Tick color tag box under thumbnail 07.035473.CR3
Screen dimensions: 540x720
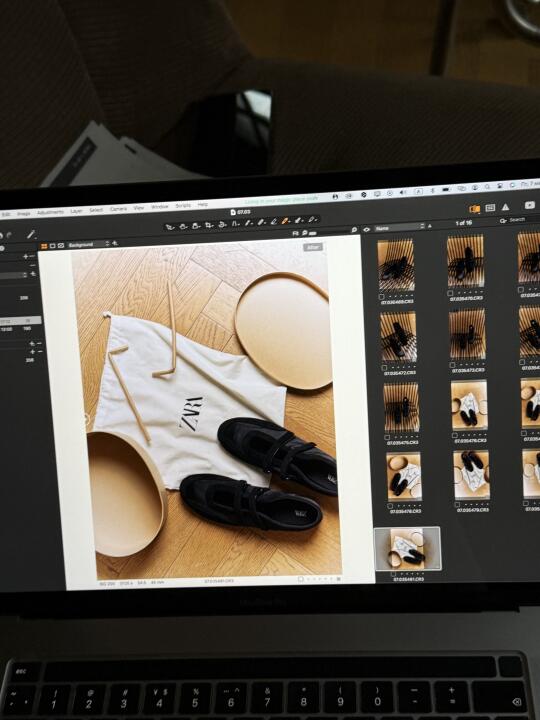(453, 365)
